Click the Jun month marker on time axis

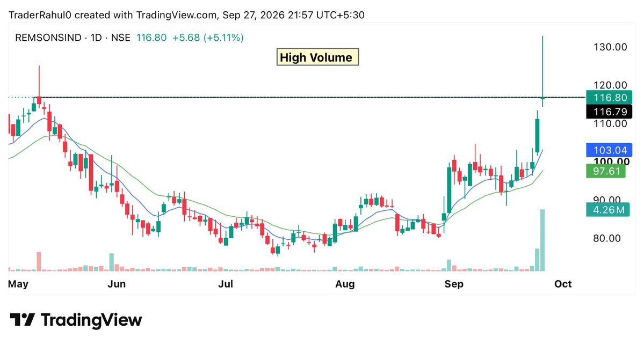[117, 284]
